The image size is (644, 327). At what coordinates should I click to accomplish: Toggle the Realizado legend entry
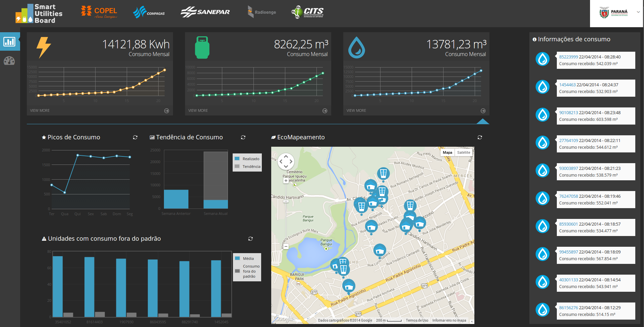[247, 159]
